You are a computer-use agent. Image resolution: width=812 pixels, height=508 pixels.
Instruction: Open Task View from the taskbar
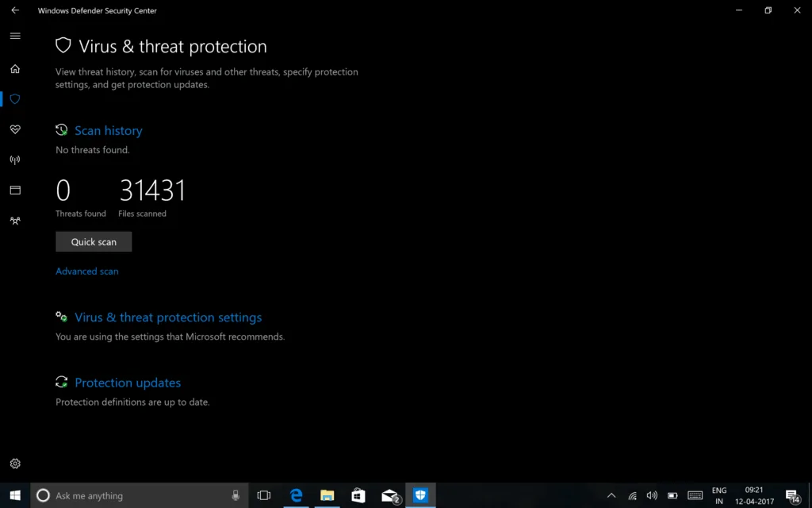click(x=264, y=495)
